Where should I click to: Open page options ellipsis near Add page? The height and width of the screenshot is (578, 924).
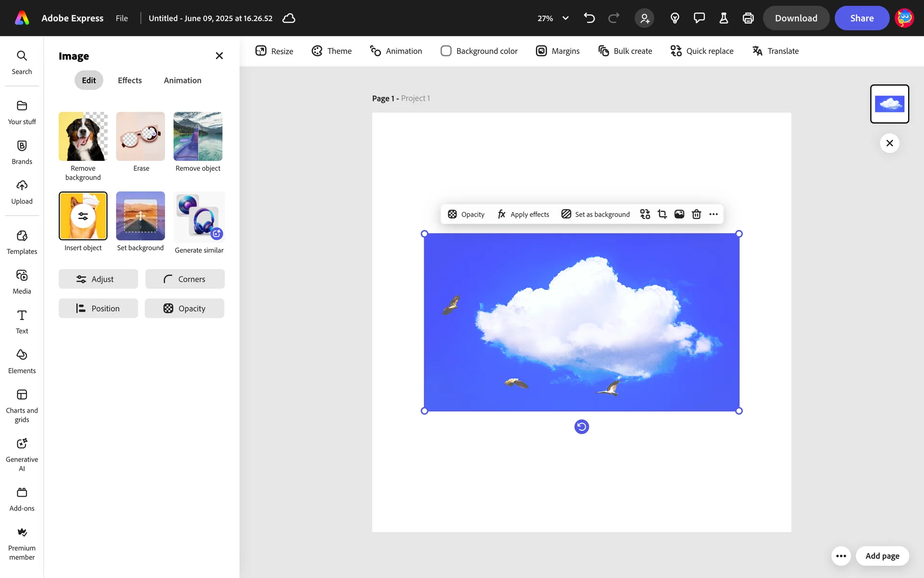(x=841, y=556)
